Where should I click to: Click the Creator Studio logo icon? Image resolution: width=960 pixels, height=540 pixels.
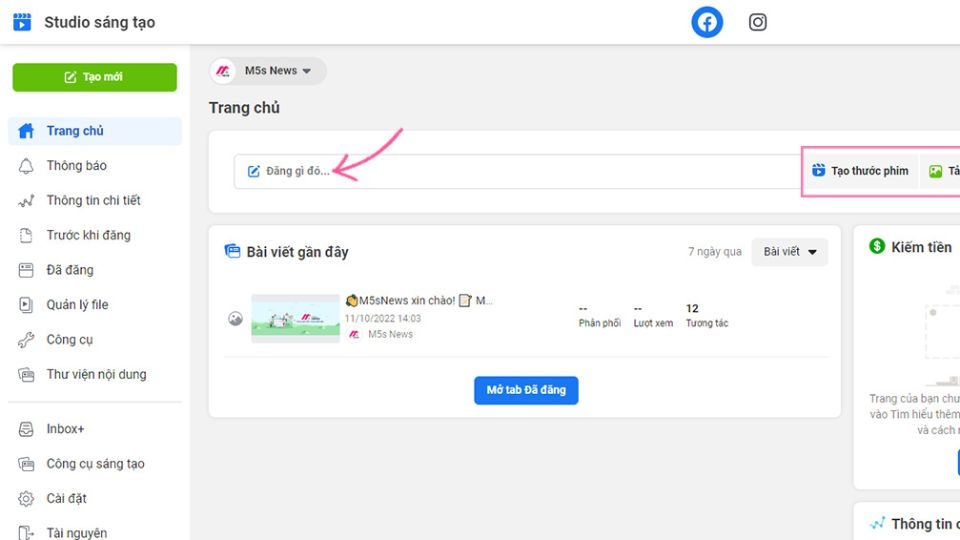click(x=22, y=22)
